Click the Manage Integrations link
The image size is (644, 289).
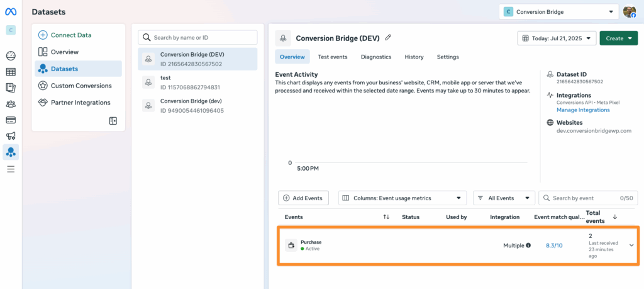pyautogui.click(x=583, y=110)
